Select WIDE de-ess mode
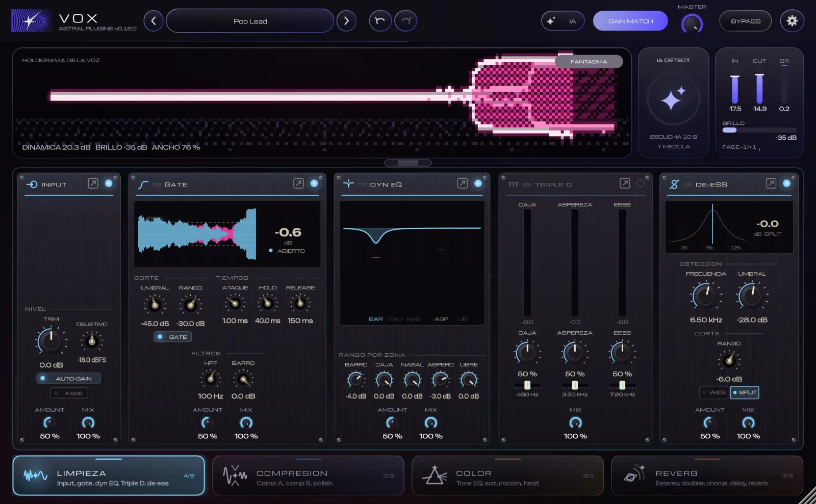 coord(714,392)
